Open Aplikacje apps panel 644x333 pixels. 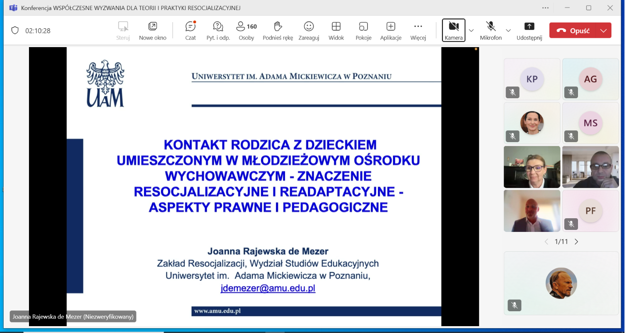click(x=391, y=31)
